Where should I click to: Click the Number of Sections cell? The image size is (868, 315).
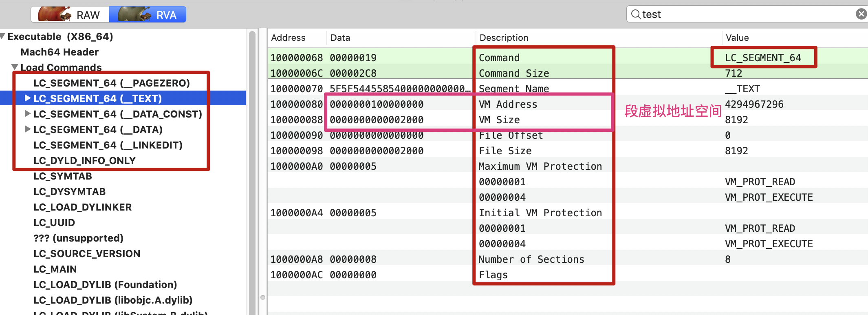click(531, 259)
